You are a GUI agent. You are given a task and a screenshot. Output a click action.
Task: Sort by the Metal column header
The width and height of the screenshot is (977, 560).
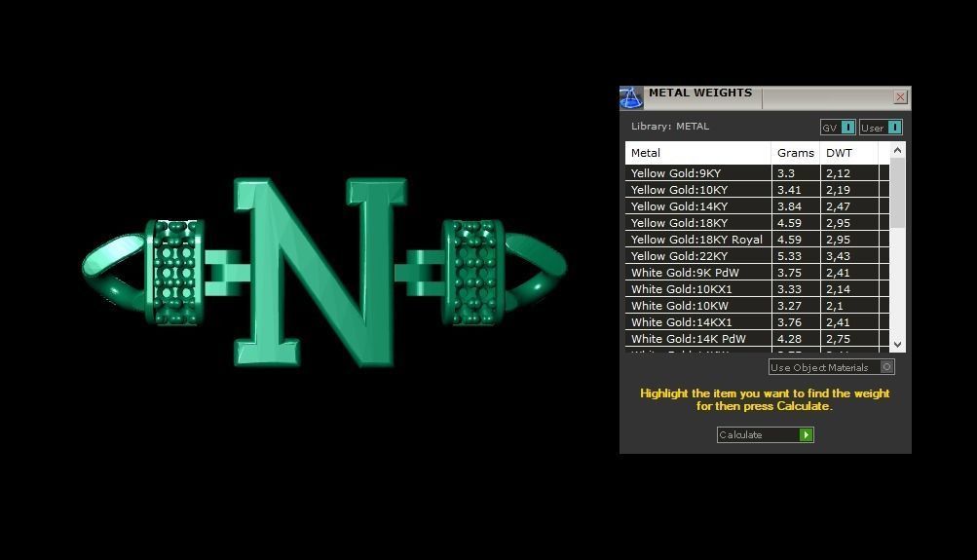[x=697, y=153]
